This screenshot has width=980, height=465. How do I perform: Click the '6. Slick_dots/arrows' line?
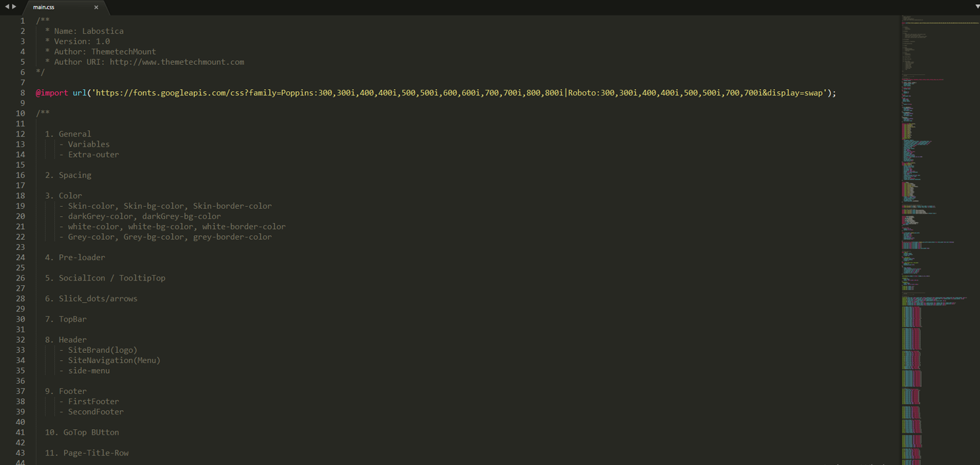tap(91, 298)
